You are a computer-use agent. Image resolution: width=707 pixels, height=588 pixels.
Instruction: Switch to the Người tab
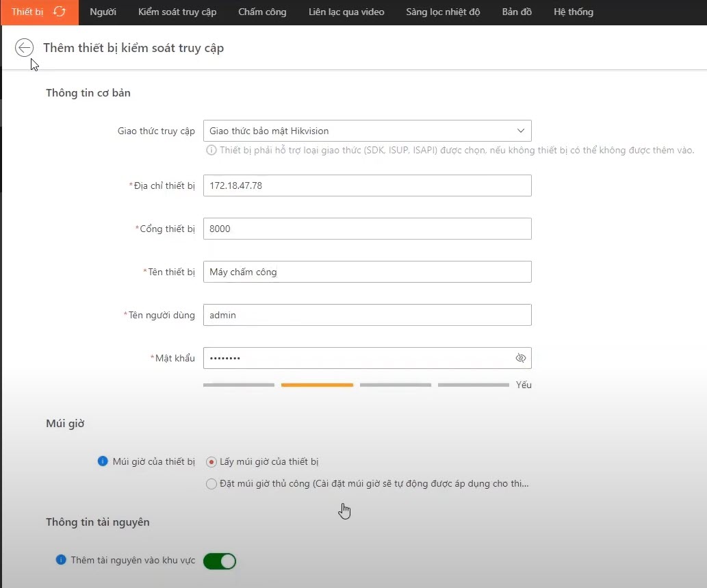(103, 12)
